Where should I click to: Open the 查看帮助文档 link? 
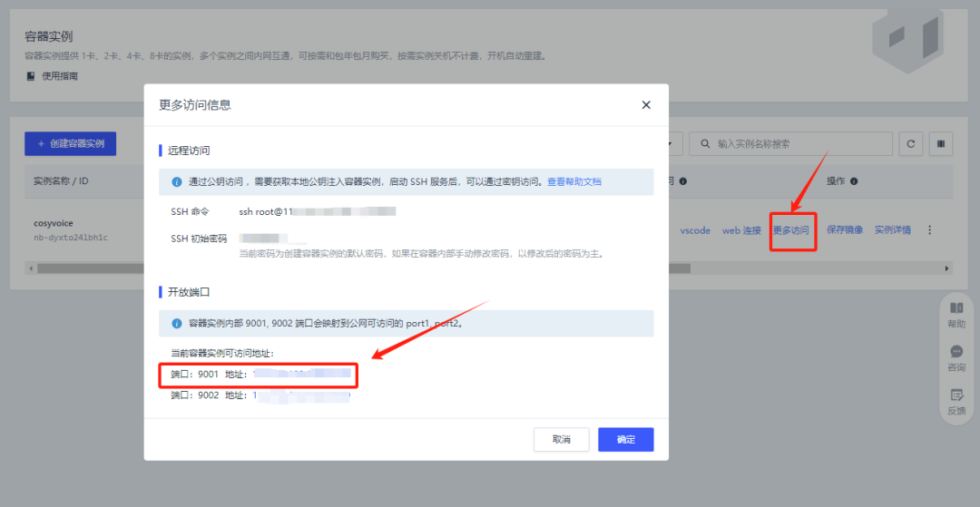pos(574,181)
